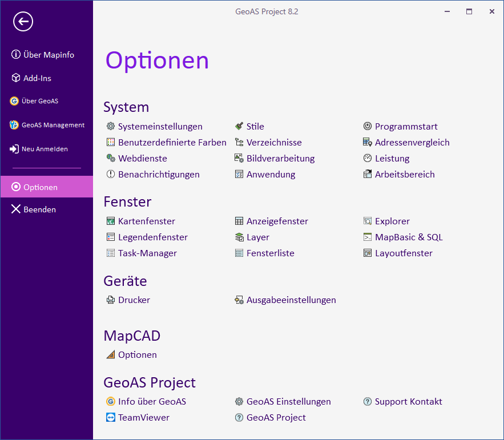This screenshot has width=504, height=440.
Task: Open the Optionen link under MapCAD
Action: 138,354
